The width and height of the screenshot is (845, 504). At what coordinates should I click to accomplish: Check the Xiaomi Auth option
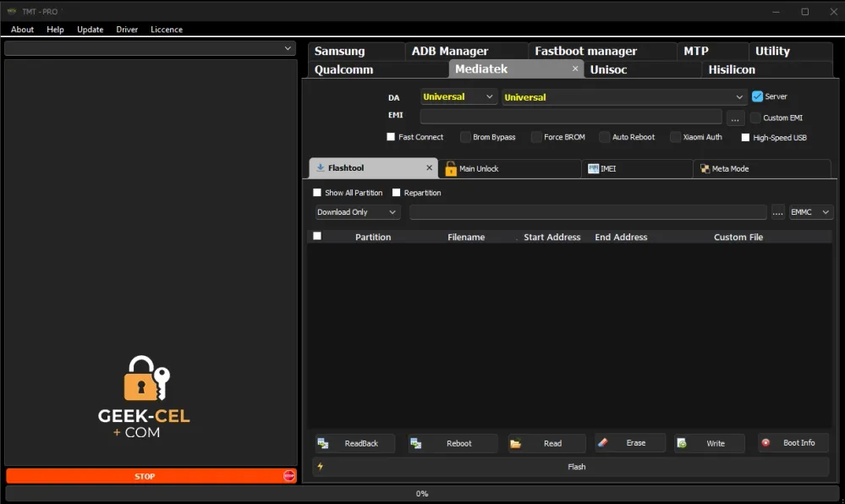tap(675, 137)
